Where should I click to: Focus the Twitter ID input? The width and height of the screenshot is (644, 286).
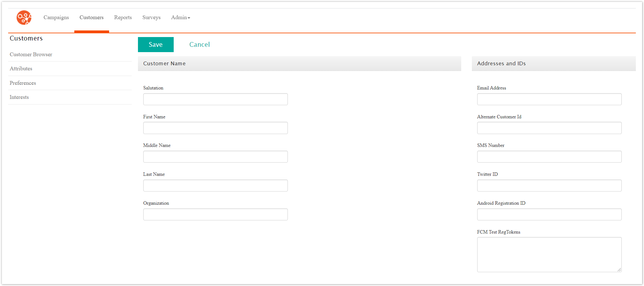pyautogui.click(x=549, y=186)
